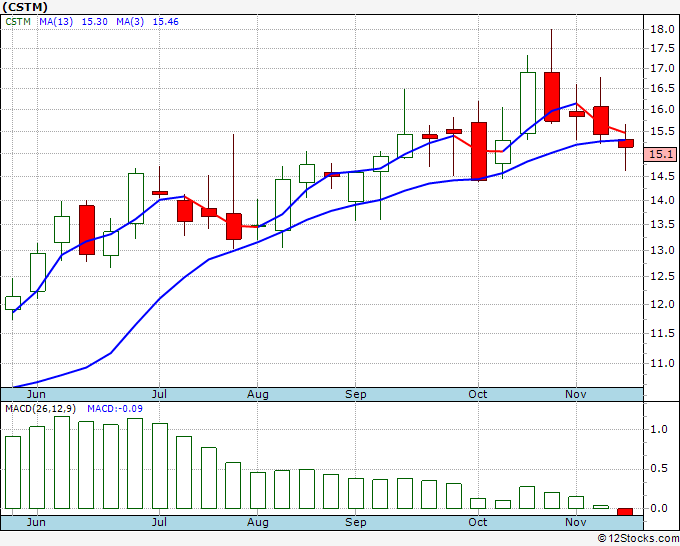
Task: Click Aug on the price chart time axis
Action: (258, 394)
